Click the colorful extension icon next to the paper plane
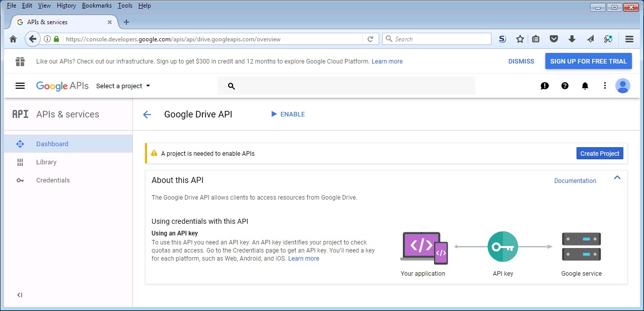Image resolution: width=644 pixels, height=311 pixels. tap(608, 39)
